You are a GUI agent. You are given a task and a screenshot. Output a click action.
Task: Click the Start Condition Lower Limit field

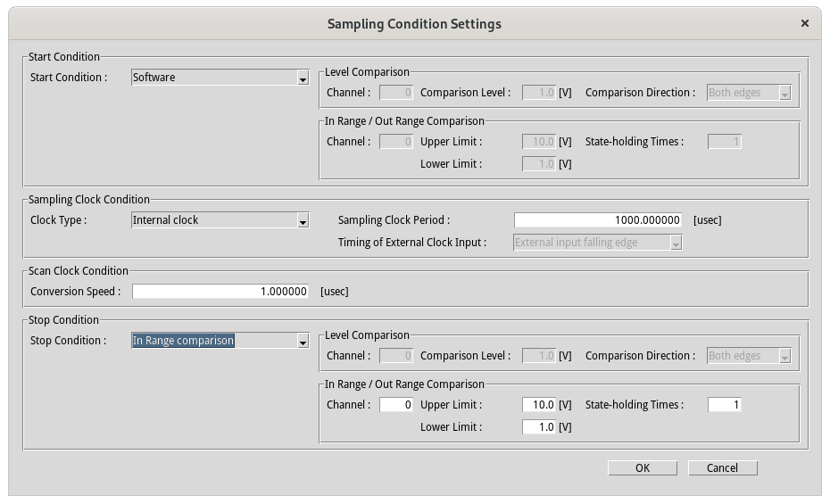point(539,164)
